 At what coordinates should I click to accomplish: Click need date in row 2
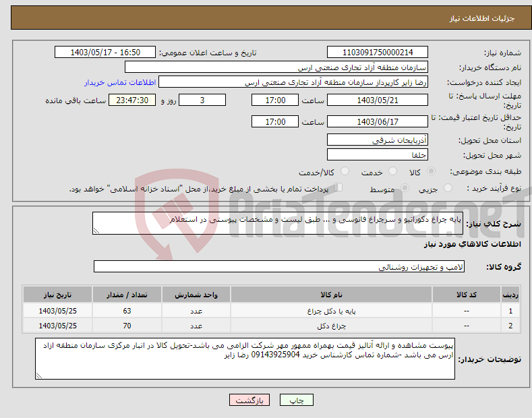(x=58, y=326)
